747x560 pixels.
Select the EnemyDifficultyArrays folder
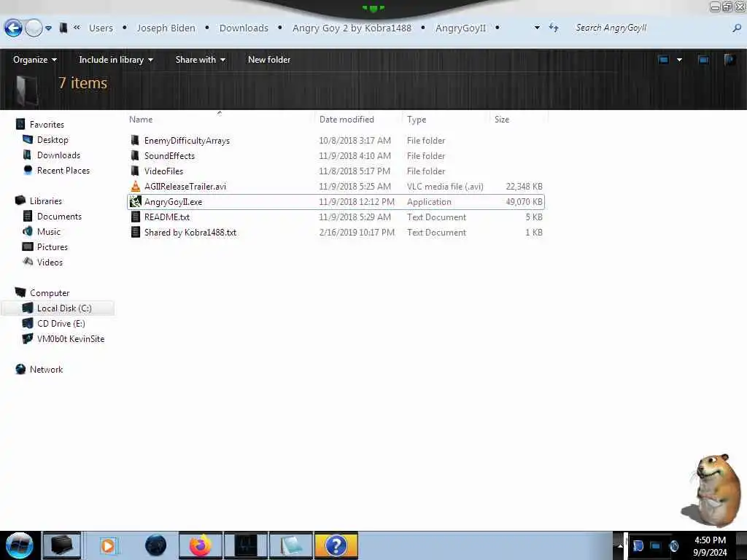[x=187, y=141]
